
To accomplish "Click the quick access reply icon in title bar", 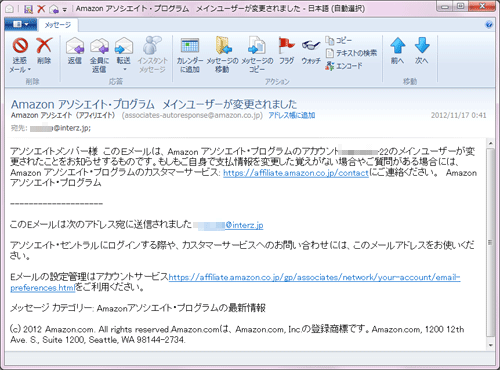I will coord(53,9).
